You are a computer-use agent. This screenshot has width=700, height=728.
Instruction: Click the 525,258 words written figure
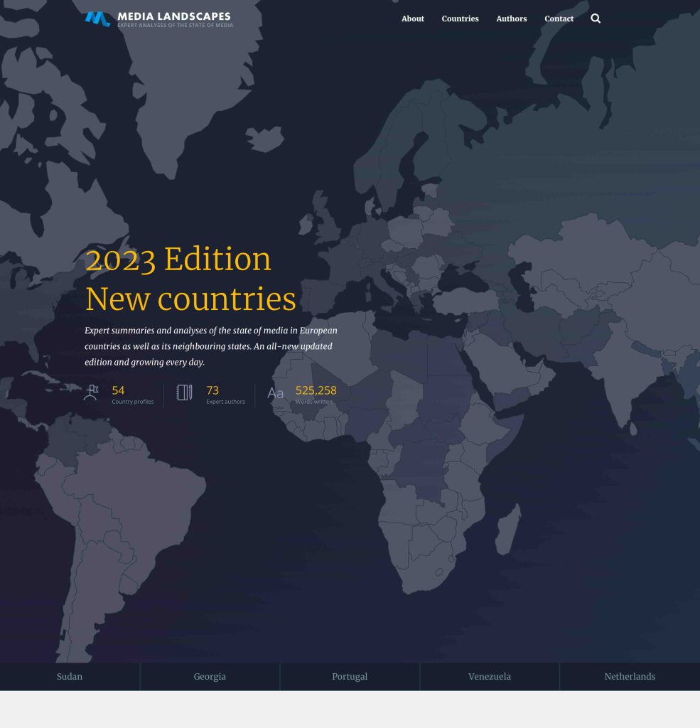point(316,390)
